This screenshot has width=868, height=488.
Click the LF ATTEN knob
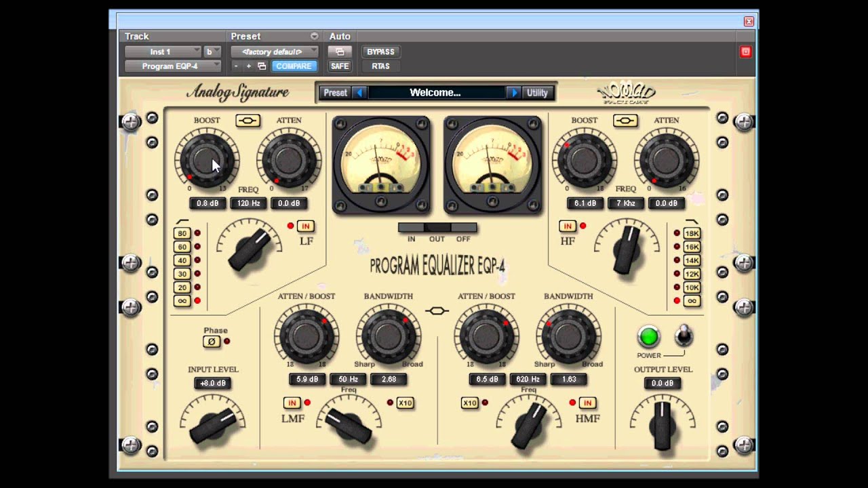(289, 161)
